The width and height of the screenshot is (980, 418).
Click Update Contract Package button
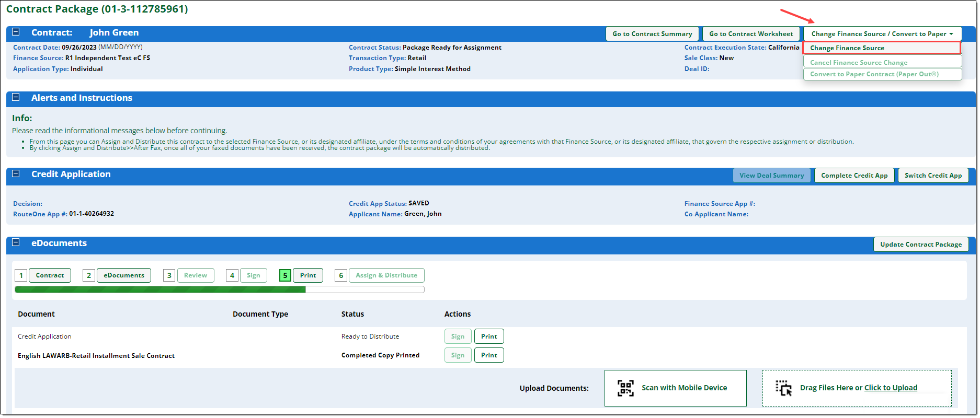(920, 245)
